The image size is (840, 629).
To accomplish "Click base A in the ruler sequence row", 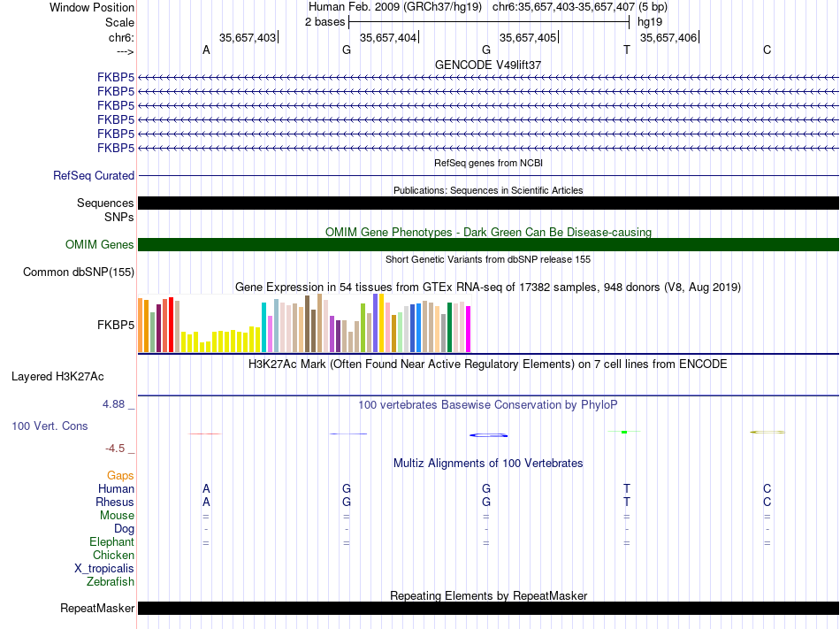I will point(206,50).
